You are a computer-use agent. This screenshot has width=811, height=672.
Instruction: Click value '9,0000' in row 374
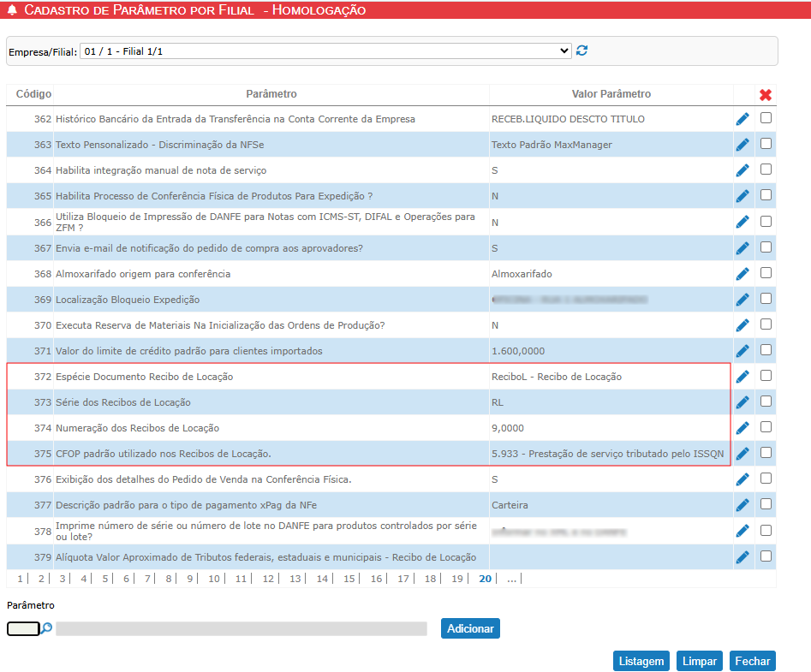(x=507, y=428)
